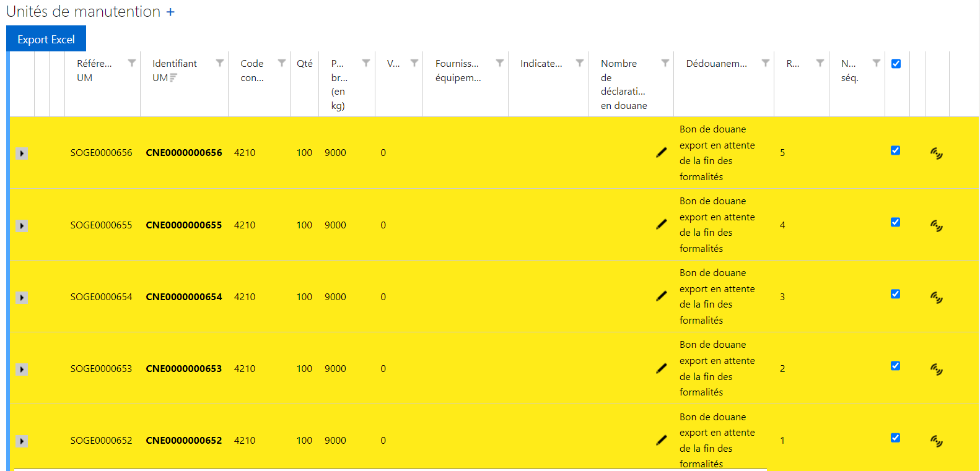
Task: Expand row details for SOGE0000652
Action: (22, 441)
